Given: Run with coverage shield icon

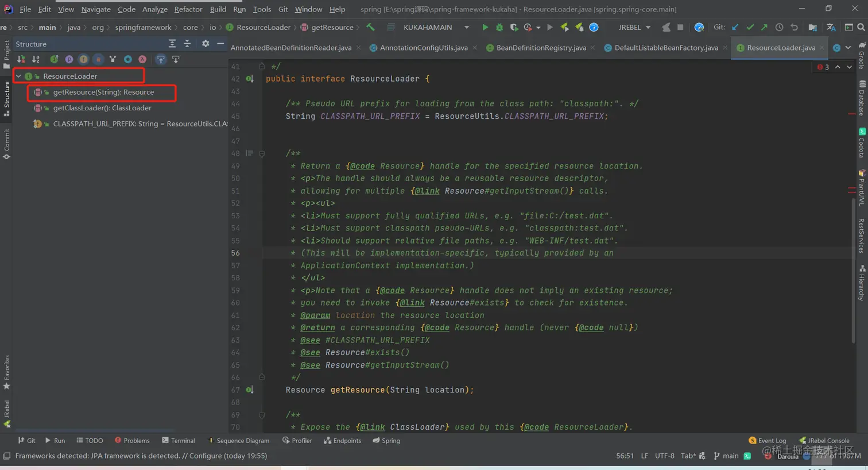Looking at the screenshot, I should point(514,27).
